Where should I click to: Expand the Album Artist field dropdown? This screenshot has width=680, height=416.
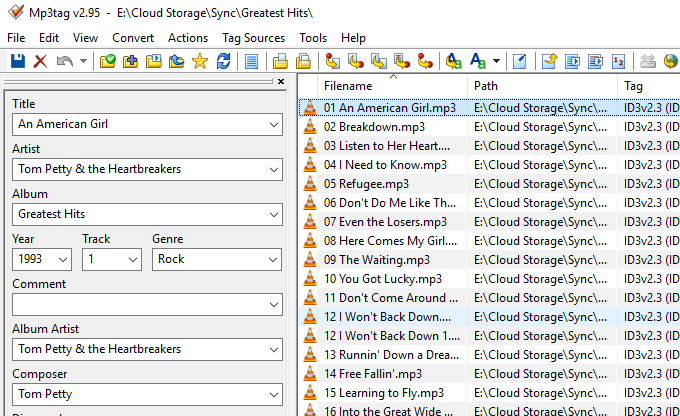274,350
